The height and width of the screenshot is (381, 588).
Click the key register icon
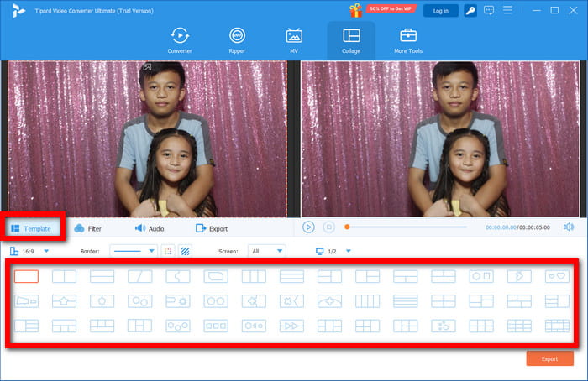click(x=470, y=11)
